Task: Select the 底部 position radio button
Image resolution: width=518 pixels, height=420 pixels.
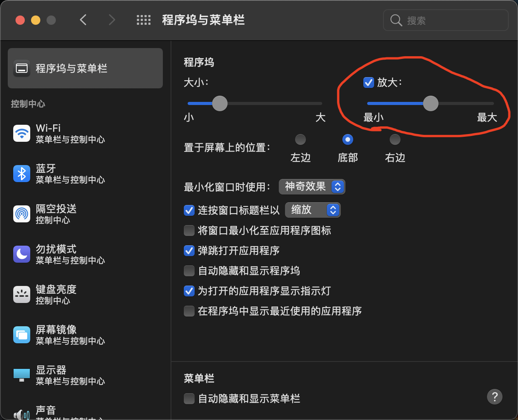Action: coord(348,139)
